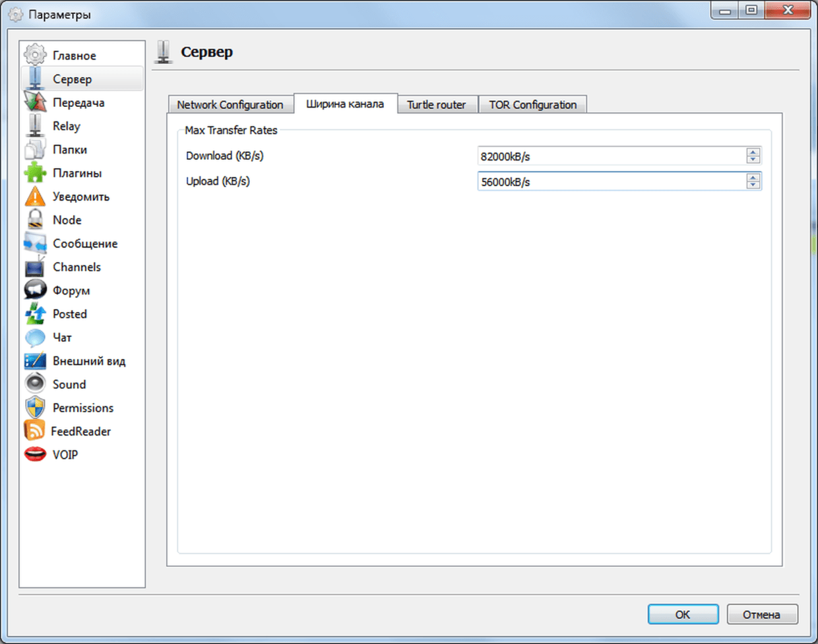Decrease Download rate with down arrow

[753, 160]
